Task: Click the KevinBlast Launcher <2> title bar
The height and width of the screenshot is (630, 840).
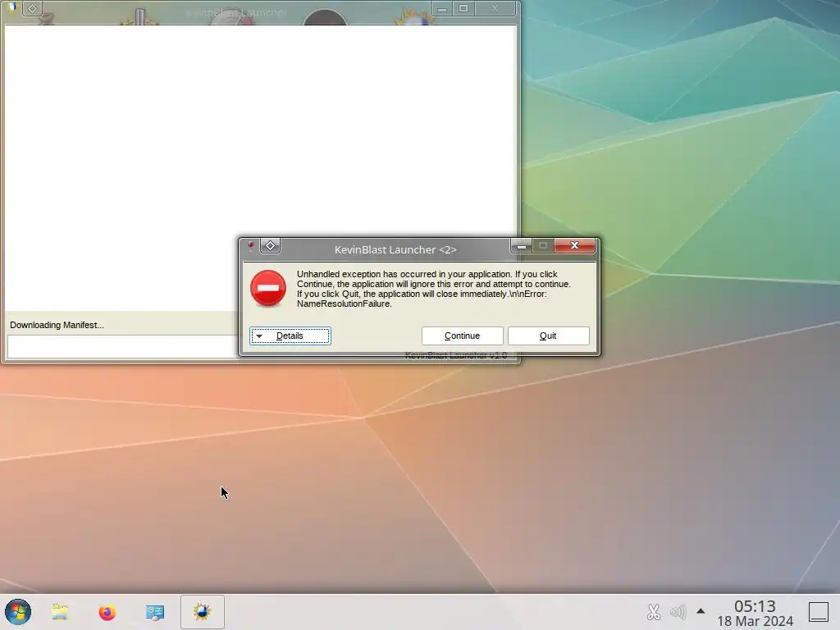Action: [395, 249]
